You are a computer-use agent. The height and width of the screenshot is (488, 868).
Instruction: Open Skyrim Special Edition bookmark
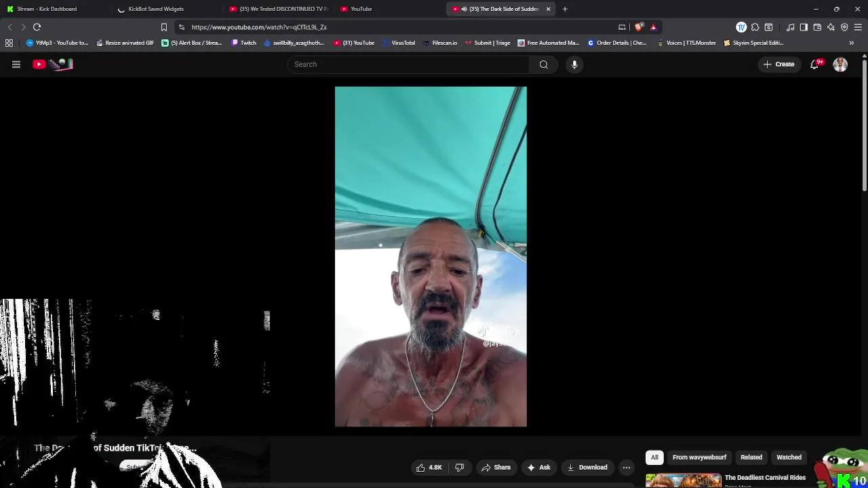point(753,43)
